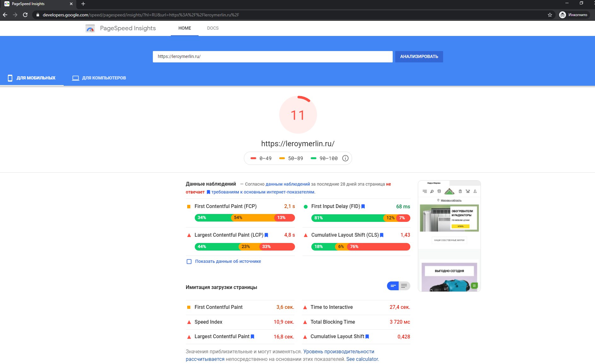Click the PageSpeed Insights logo icon

(x=90, y=28)
